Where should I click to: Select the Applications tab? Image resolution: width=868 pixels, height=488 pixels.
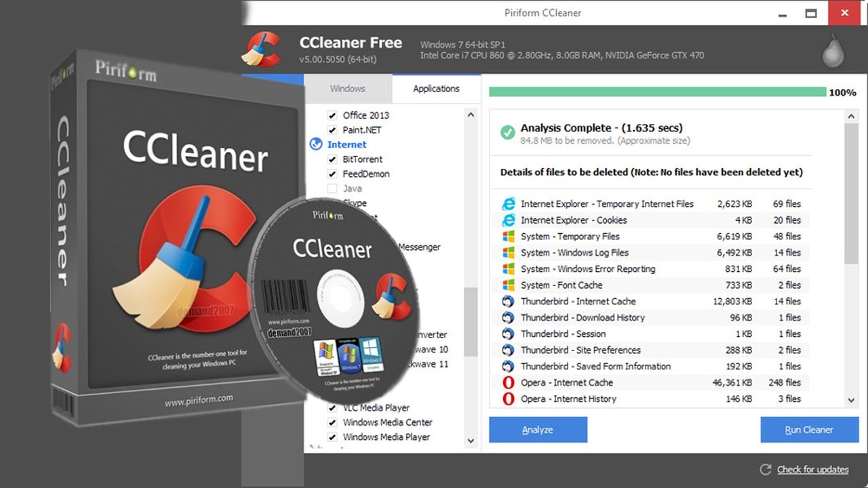click(436, 89)
